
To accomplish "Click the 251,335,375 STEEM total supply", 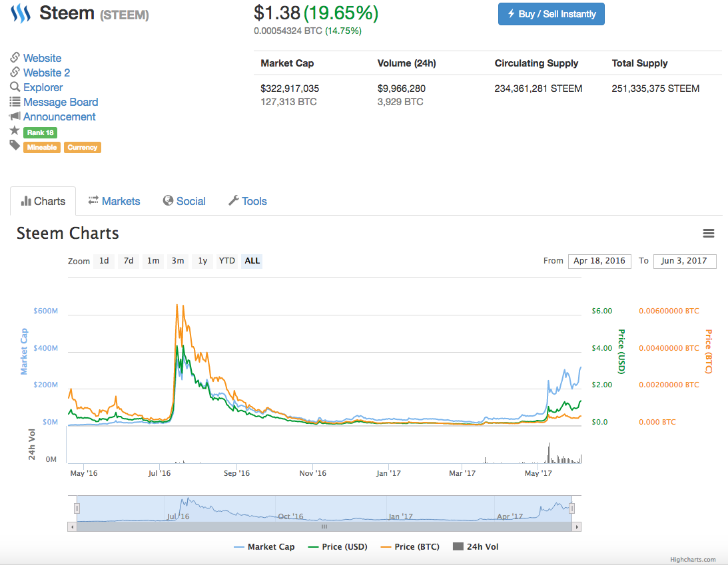I will click(x=655, y=88).
